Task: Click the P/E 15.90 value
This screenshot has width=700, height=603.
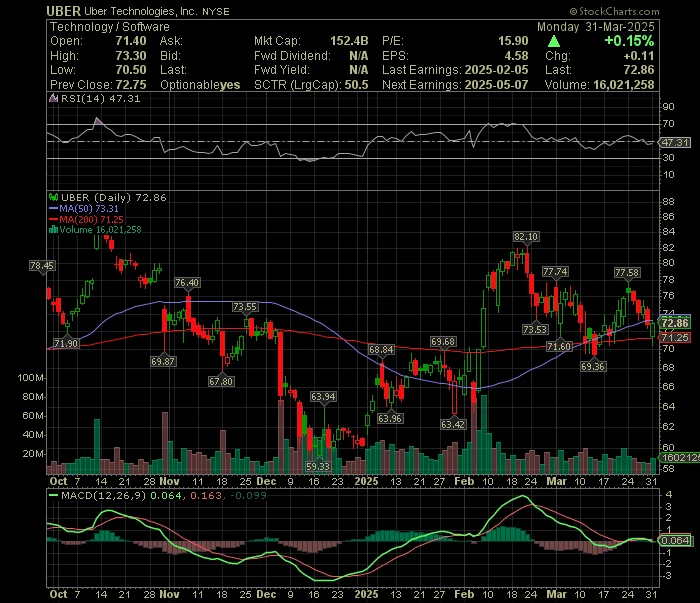Action: (x=513, y=41)
